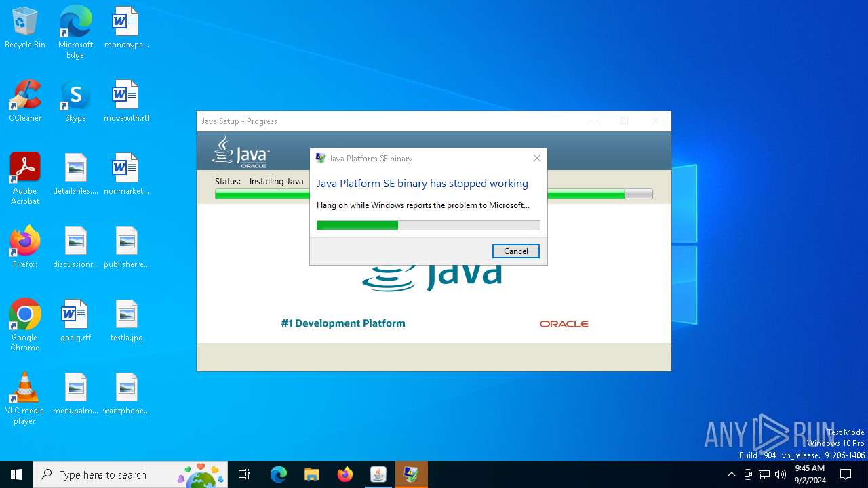The height and width of the screenshot is (488, 868).
Task: Select the testla.jpg image file
Action: tap(126, 321)
